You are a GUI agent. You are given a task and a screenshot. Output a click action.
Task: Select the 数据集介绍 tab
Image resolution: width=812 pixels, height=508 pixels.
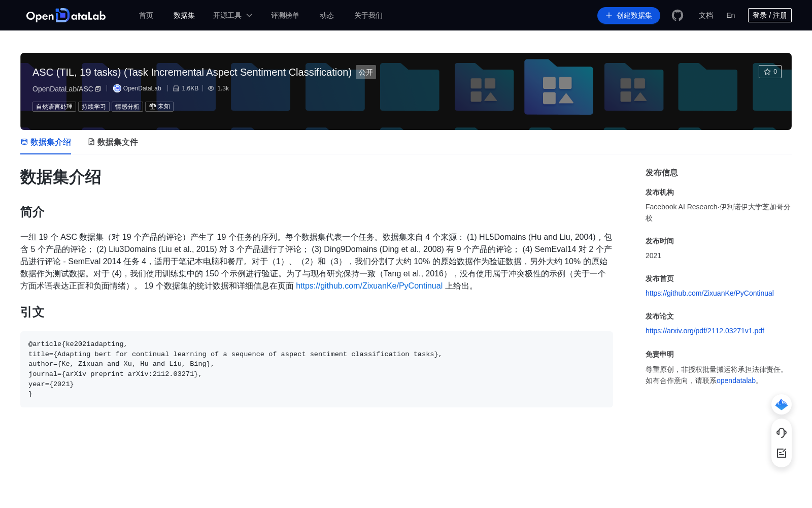(46, 142)
